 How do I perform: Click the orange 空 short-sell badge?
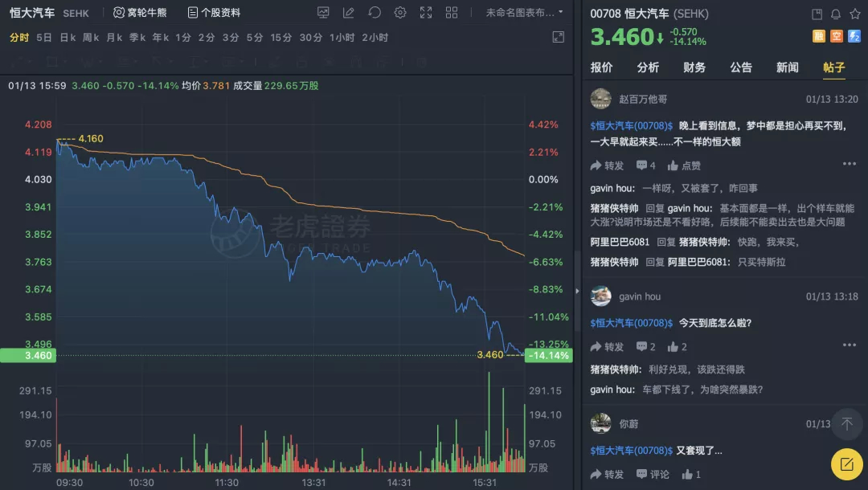[837, 36]
